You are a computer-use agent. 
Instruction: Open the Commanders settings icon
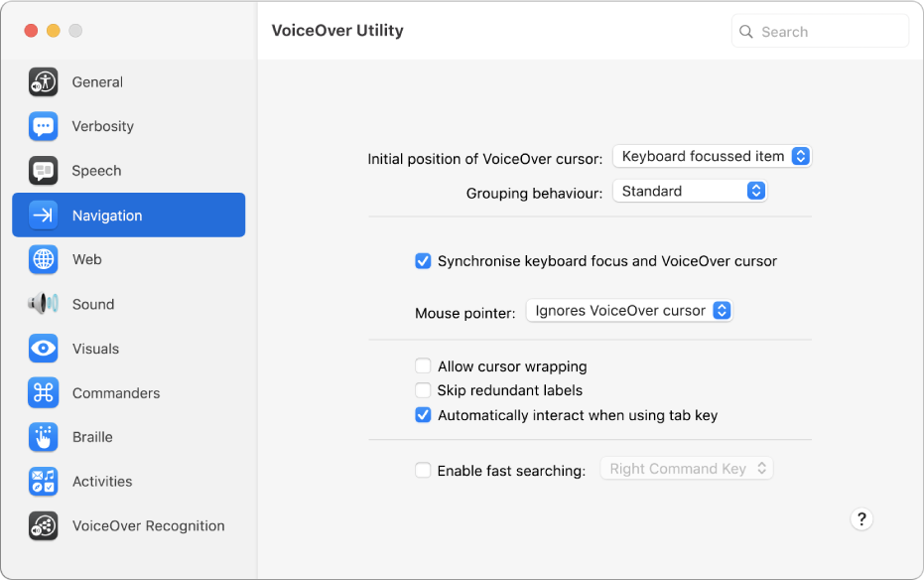[x=43, y=393]
